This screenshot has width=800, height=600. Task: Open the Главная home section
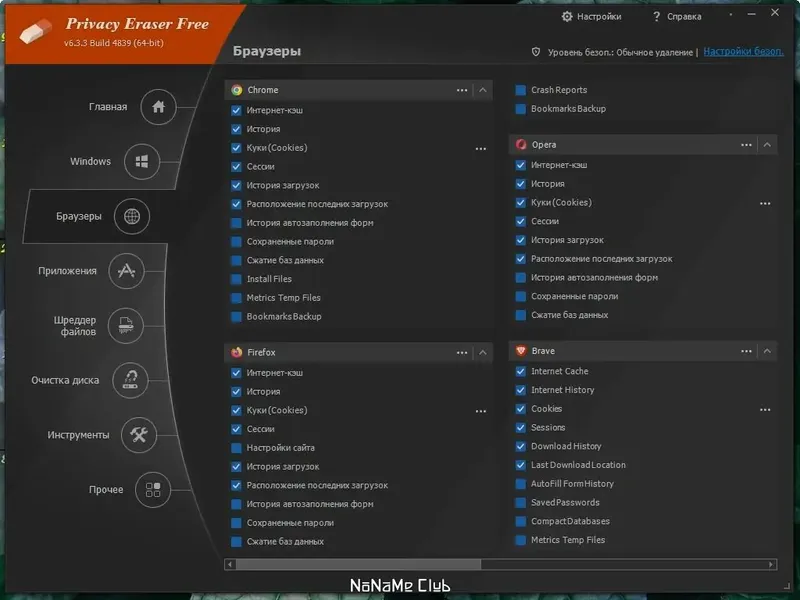159,107
